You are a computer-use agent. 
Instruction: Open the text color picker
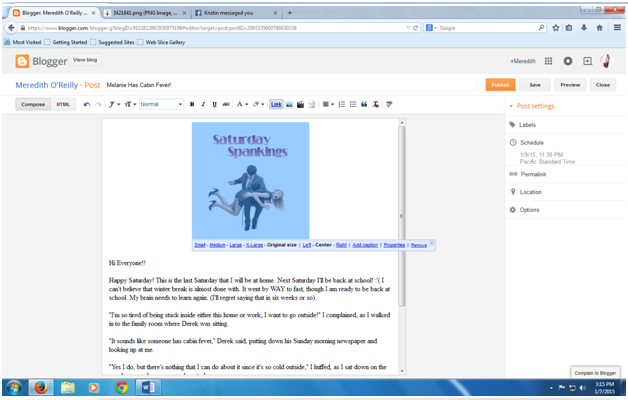[x=242, y=105]
